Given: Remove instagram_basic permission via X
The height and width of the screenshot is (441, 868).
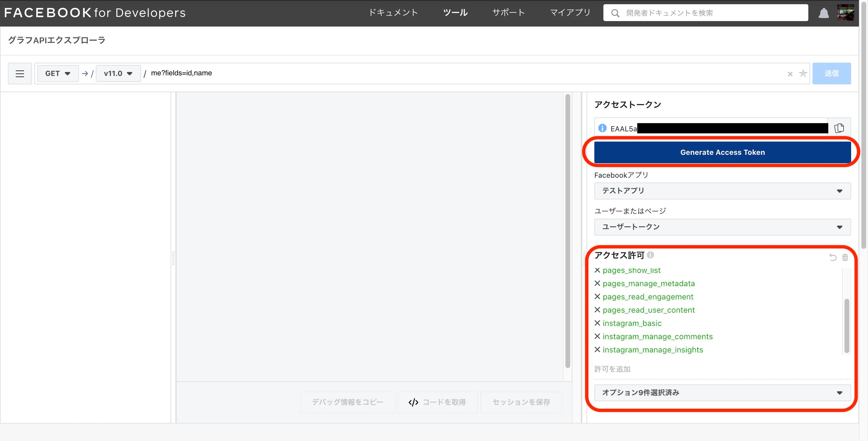Looking at the screenshot, I should (597, 323).
